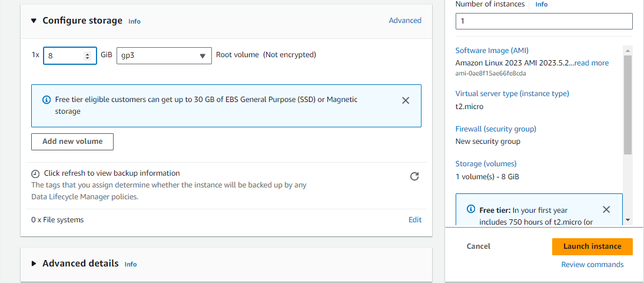Click the refresh backup information icon
This screenshot has width=644, height=283.
414,176
